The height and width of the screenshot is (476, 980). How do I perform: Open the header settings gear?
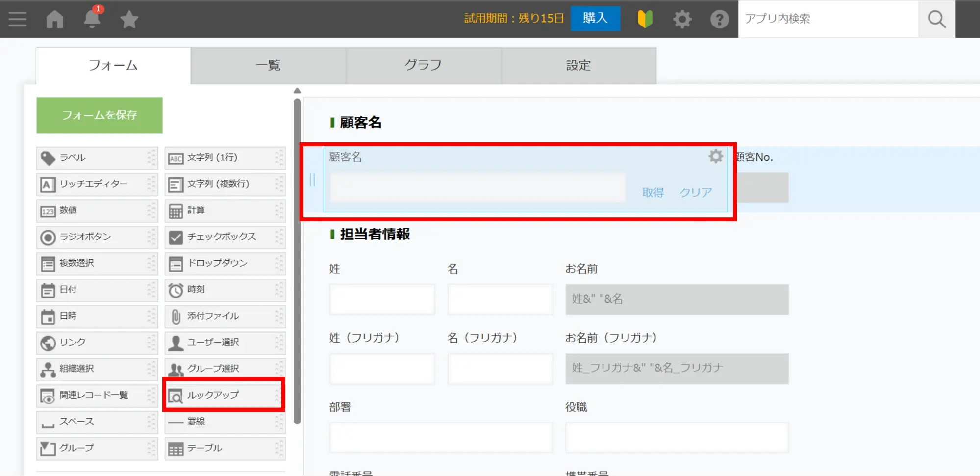(x=682, y=19)
